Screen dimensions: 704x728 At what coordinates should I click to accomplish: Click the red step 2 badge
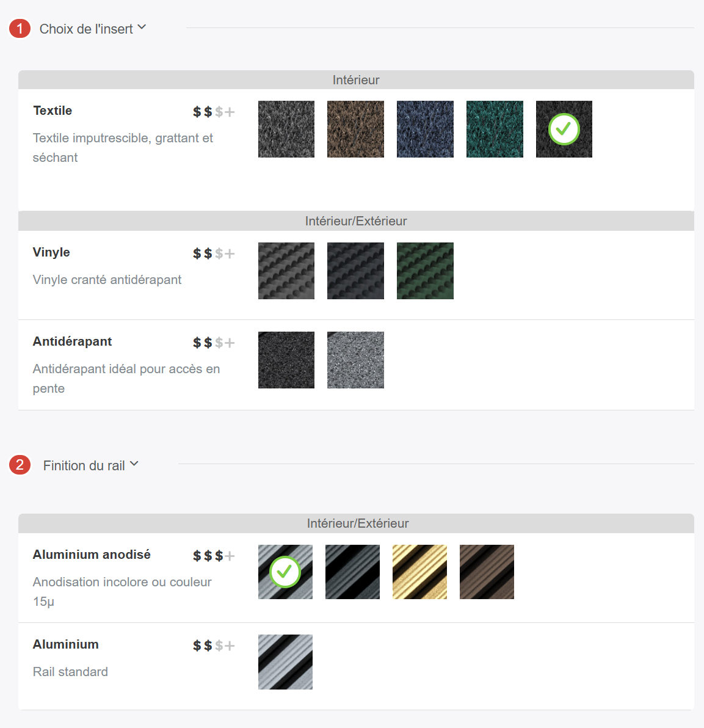click(x=20, y=465)
